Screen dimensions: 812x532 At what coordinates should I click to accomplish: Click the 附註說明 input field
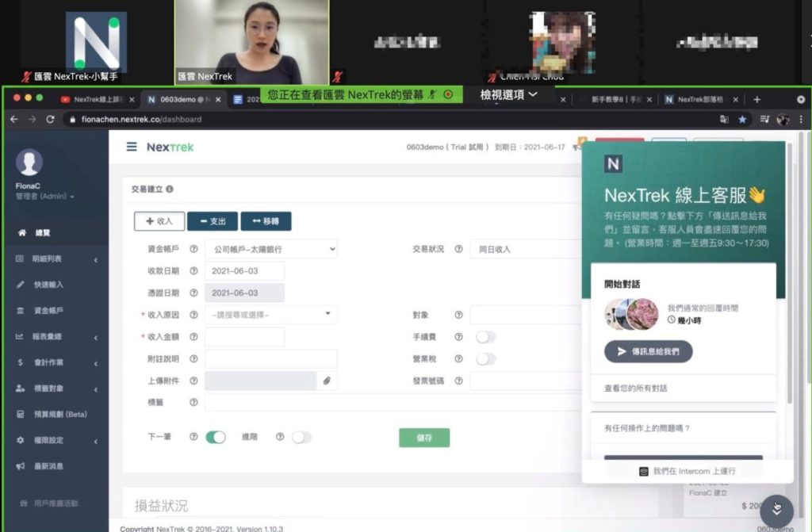(x=271, y=358)
